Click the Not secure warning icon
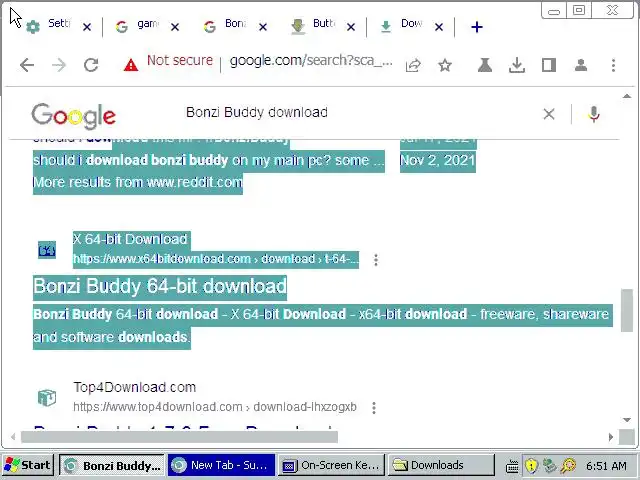This screenshot has width=640, height=480. (x=131, y=65)
